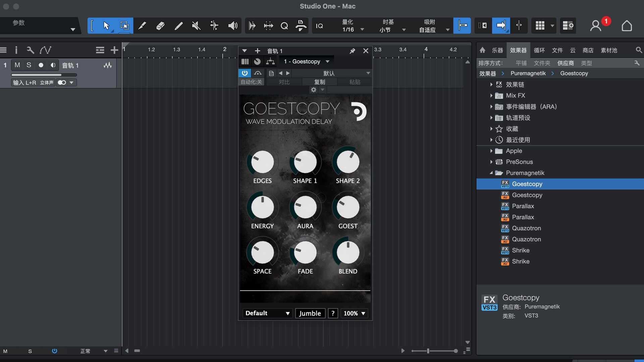Click the browser search magnifier icon

(639, 50)
